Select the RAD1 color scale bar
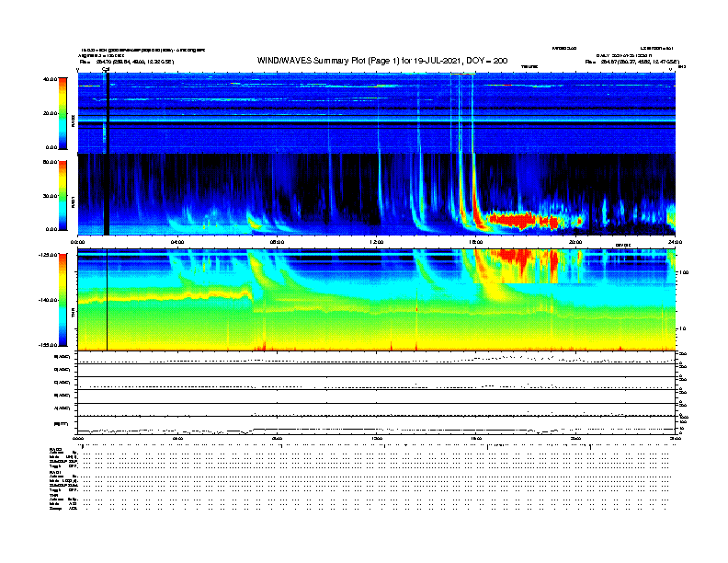The height and width of the screenshot is (563, 728). (63, 196)
